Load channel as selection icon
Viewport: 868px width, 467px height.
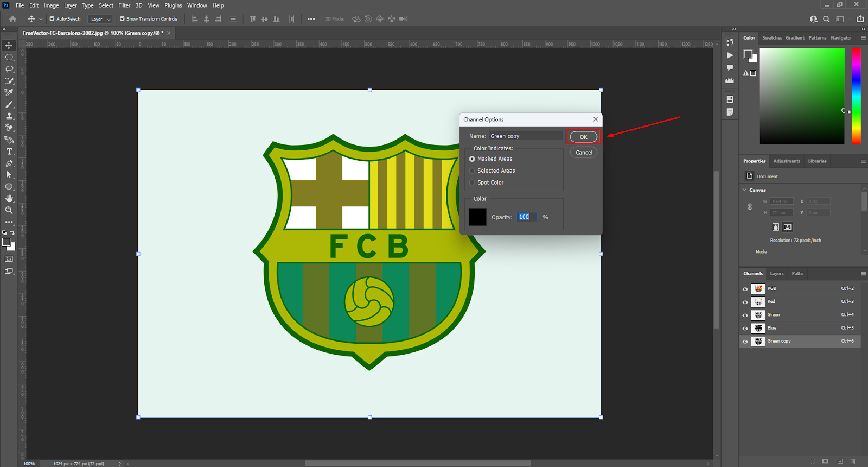[x=812, y=462]
